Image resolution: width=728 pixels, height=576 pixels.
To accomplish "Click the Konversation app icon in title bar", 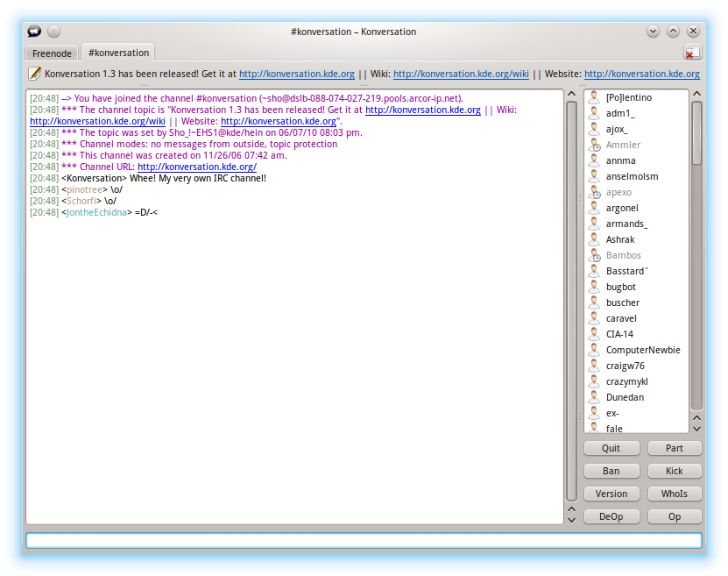I will (34, 31).
